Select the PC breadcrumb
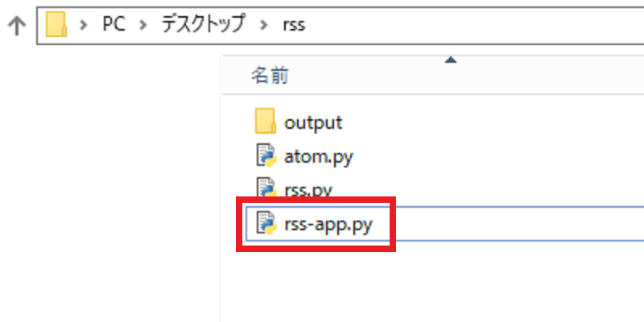Screen dimensions: 644x322 pyautogui.click(x=114, y=25)
